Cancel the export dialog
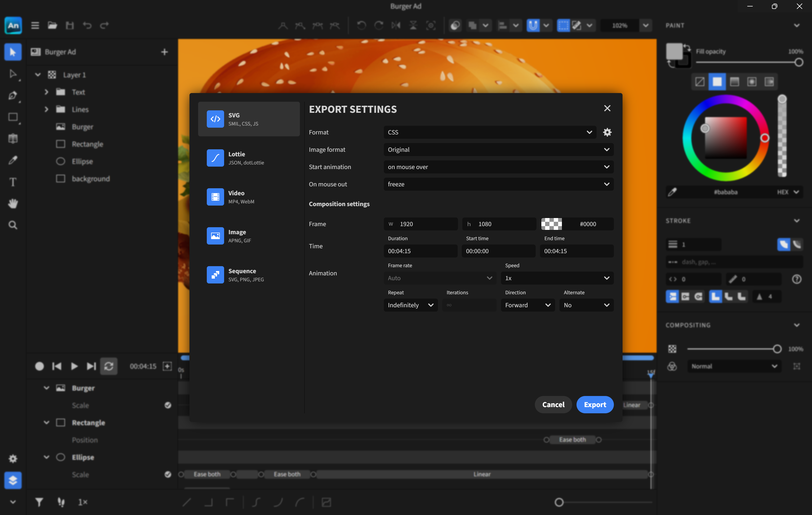Viewport: 812px width, 515px height. [553, 404]
